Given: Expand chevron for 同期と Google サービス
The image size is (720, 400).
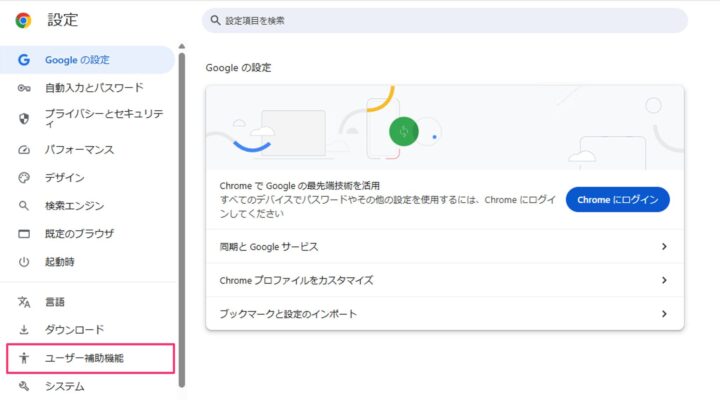Looking at the screenshot, I should pos(664,247).
